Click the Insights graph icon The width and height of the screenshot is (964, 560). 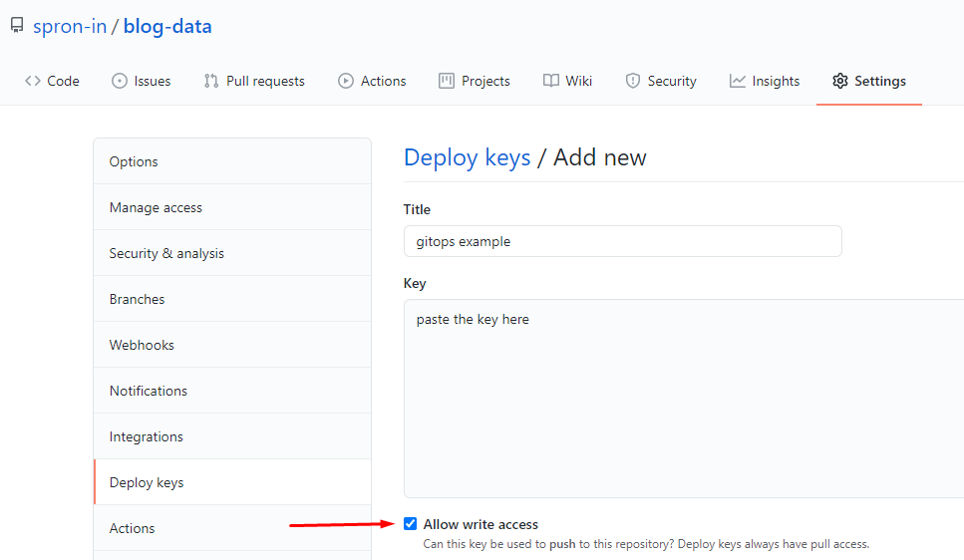pos(738,81)
